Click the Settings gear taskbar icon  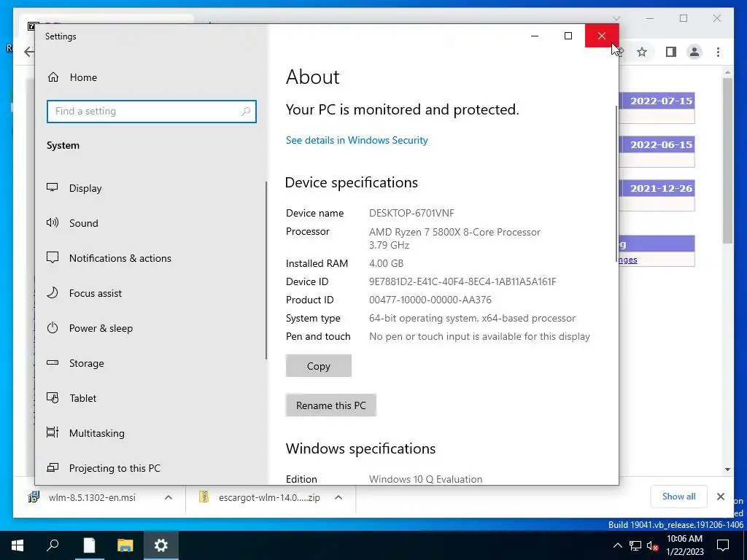(x=161, y=545)
